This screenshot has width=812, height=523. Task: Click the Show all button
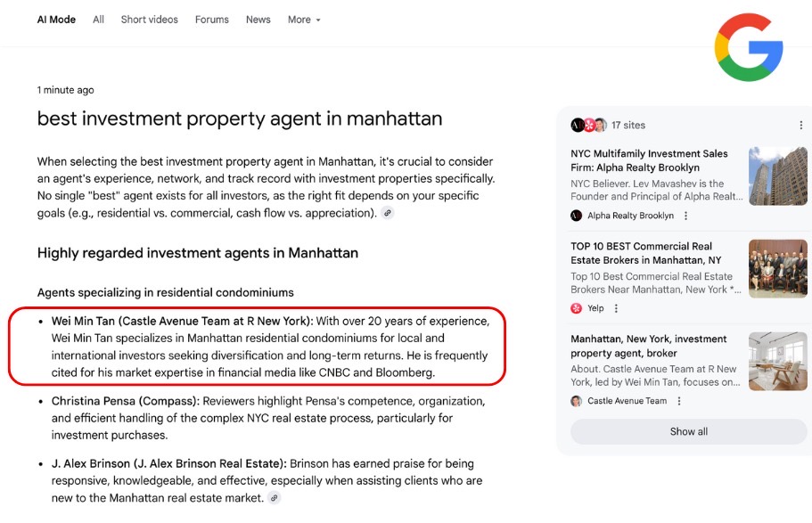689,432
